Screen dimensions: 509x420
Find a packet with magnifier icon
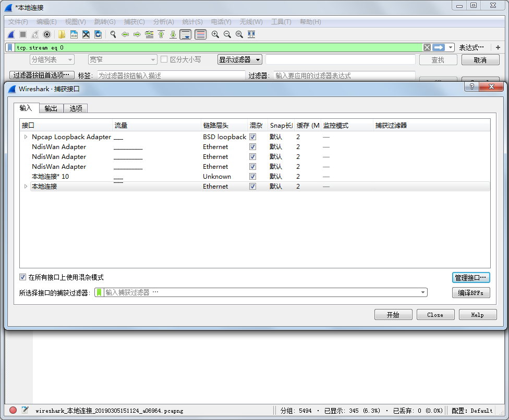click(x=113, y=34)
